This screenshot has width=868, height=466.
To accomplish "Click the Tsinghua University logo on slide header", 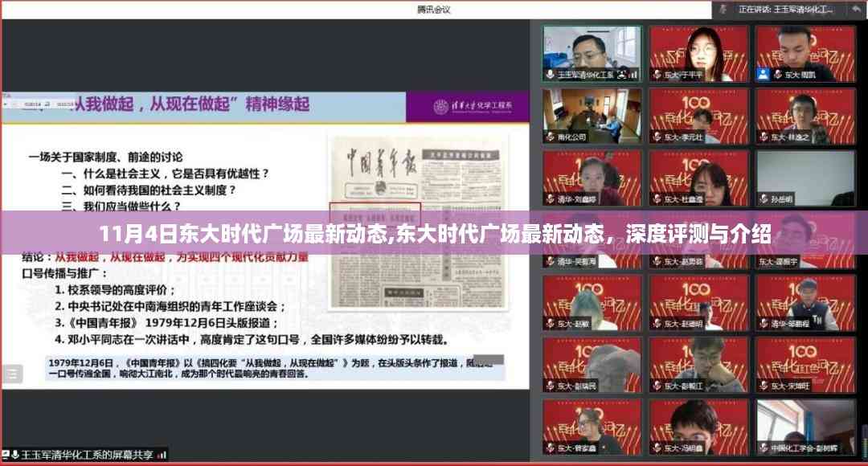I will pos(442,107).
